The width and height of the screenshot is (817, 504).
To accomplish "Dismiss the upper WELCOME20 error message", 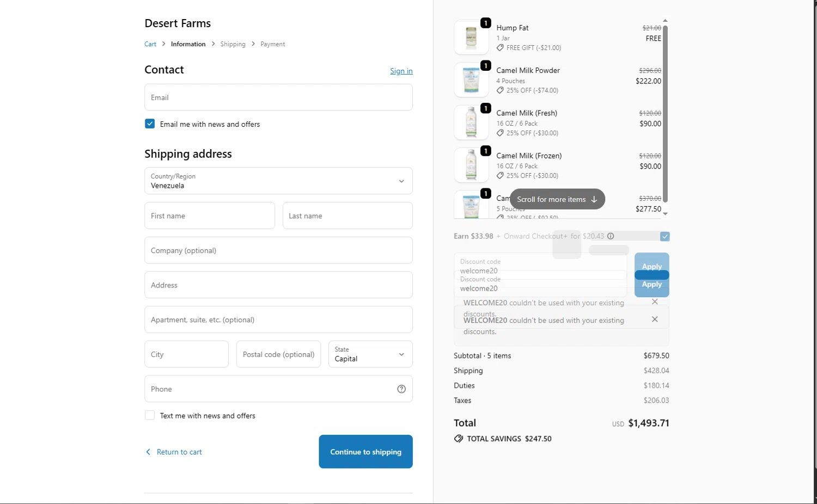I will point(655,302).
